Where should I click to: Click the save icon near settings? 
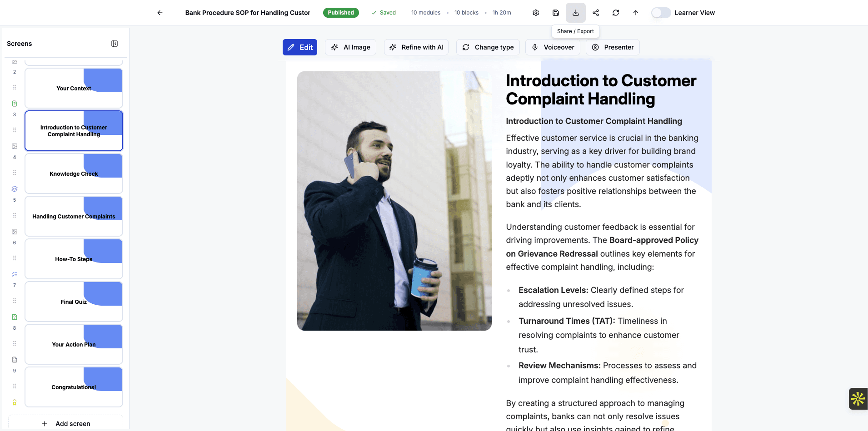pos(555,12)
